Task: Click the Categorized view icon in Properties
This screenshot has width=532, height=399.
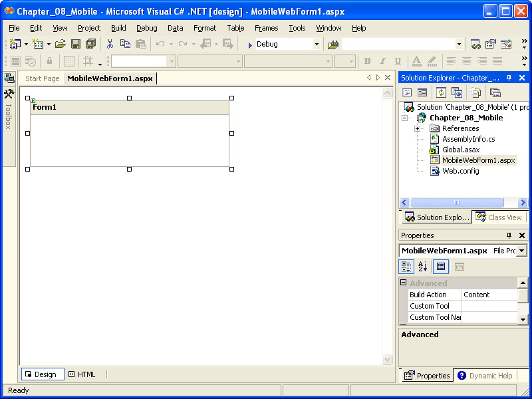Action: tap(406, 267)
